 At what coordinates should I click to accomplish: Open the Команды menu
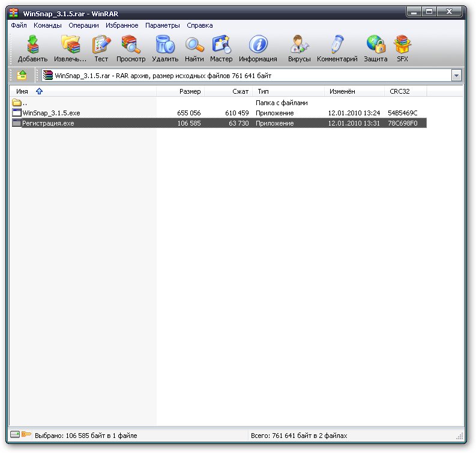(x=47, y=25)
